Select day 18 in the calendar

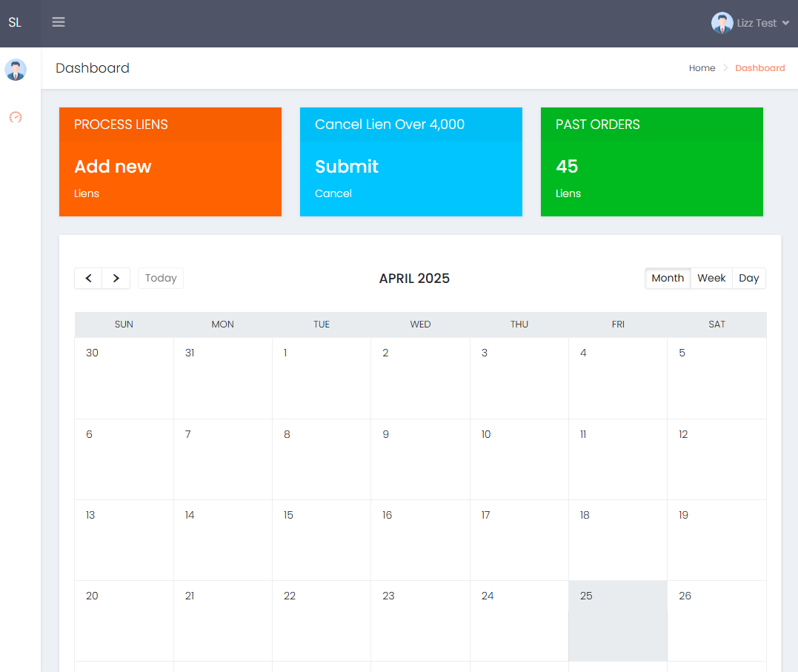click(618, 540)
